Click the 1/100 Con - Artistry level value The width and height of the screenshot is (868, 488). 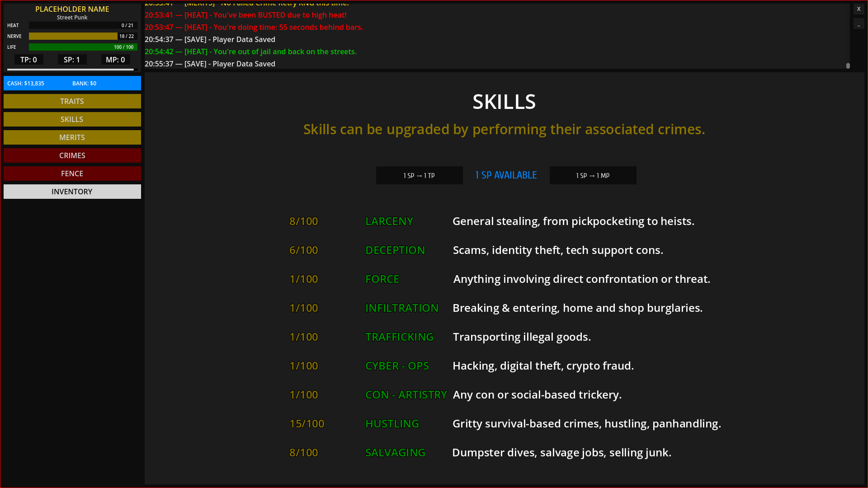(304, 394)
